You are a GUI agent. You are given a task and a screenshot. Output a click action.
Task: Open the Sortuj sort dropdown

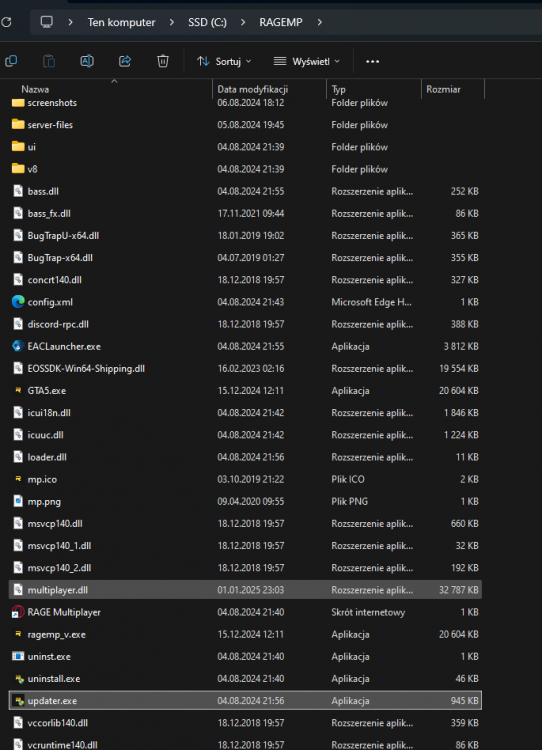click(x=224, y=61)
